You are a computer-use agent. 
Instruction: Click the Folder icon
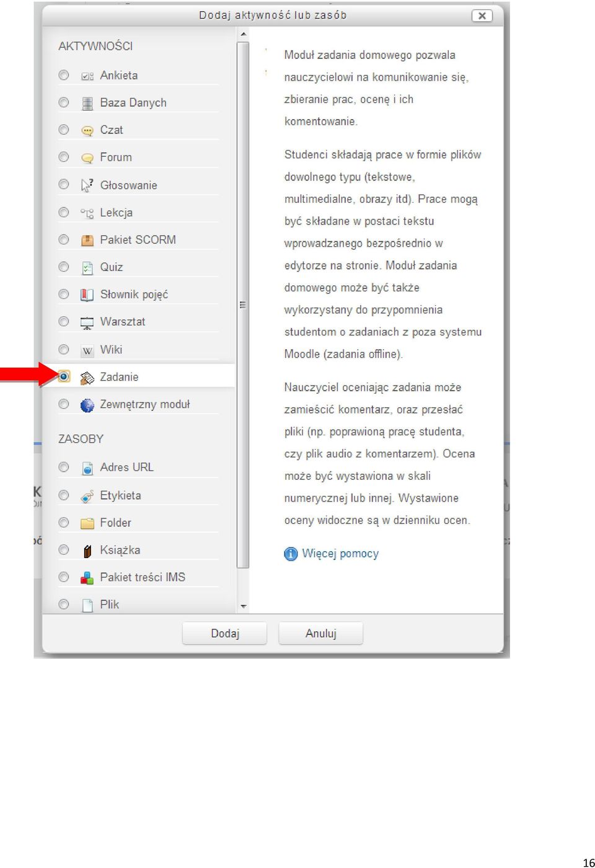[x=87, y=523]
